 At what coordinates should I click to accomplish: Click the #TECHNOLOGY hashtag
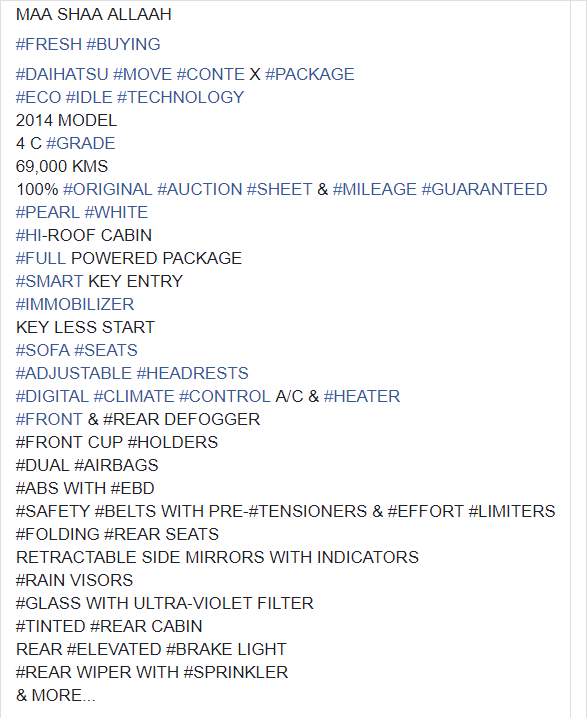(180, 97)
